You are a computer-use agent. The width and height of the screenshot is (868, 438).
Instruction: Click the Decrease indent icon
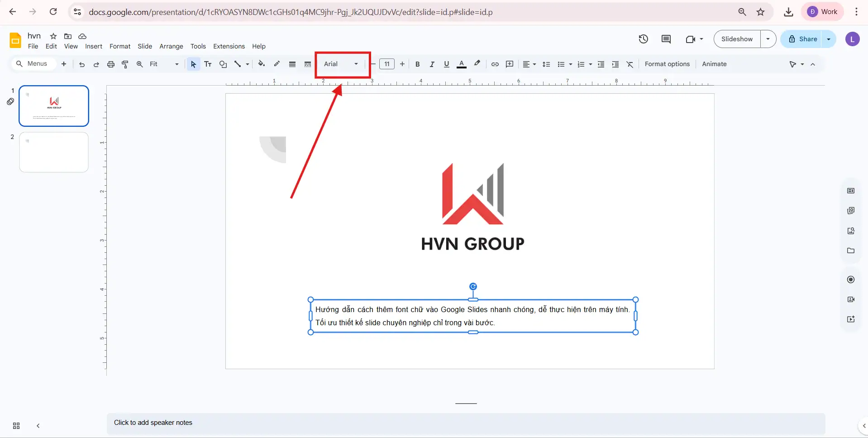pos(601,64)
